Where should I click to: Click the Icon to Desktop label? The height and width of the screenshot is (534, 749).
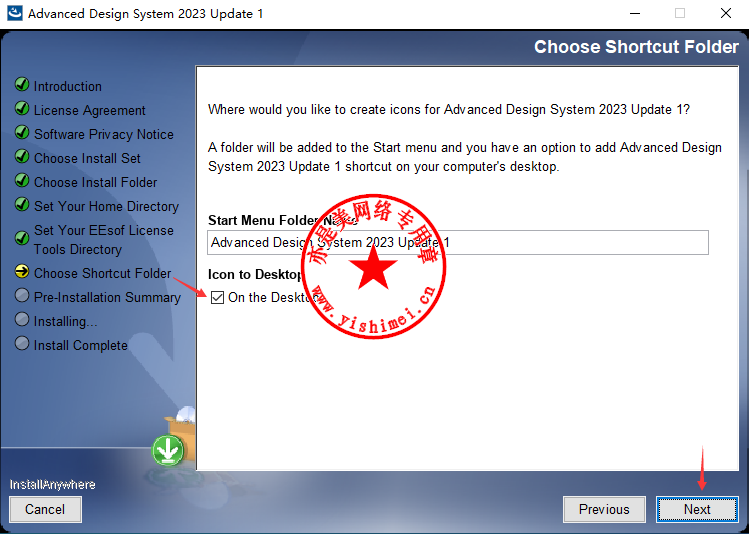255,274
